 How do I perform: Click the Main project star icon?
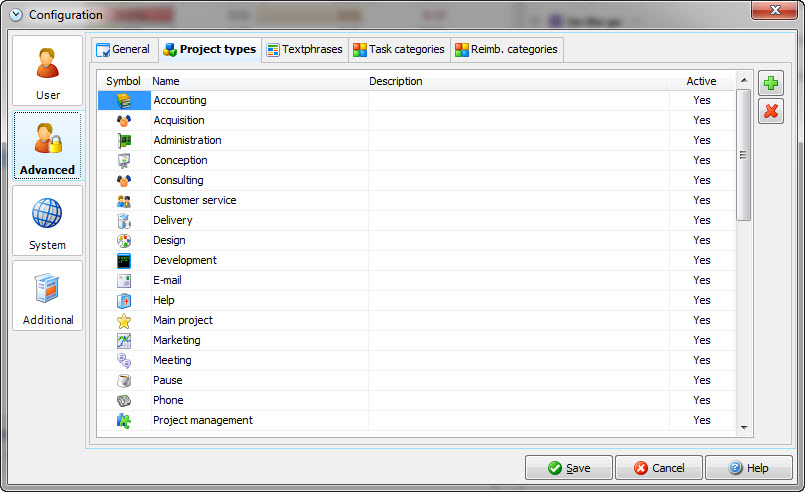pos(124,321)
